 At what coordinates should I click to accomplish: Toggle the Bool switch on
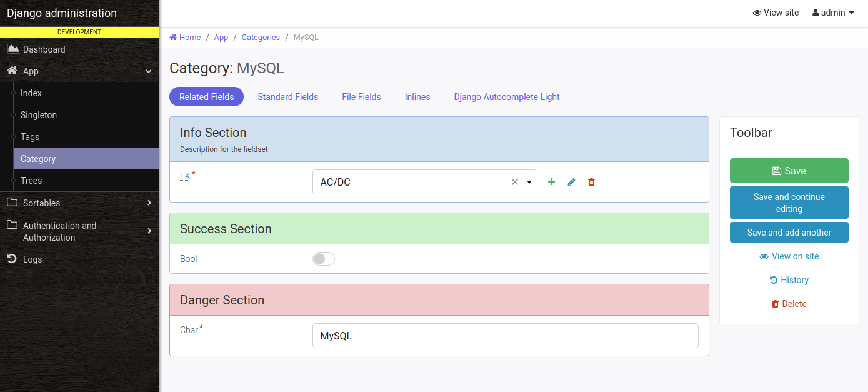[x=324, y=259]
